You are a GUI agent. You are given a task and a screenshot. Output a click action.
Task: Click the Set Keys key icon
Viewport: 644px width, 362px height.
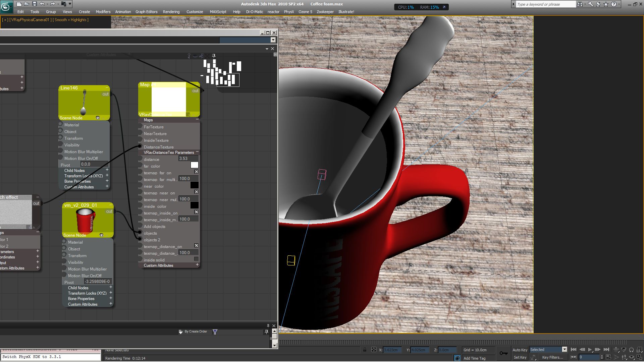[x=503, y=353]
